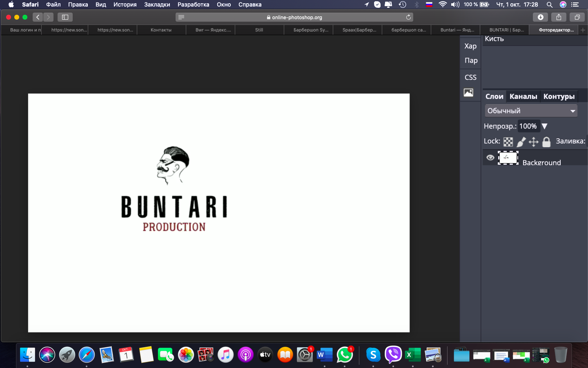The image size is (588, 368).
Task: Switch to the Контуры tab
Action: 559,96
